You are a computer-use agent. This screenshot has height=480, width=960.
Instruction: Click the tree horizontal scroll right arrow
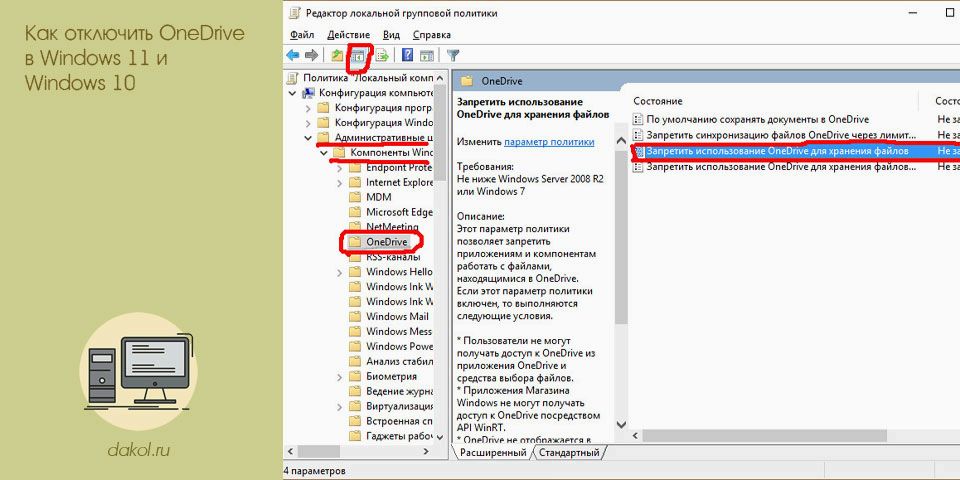tap(426, 452)
